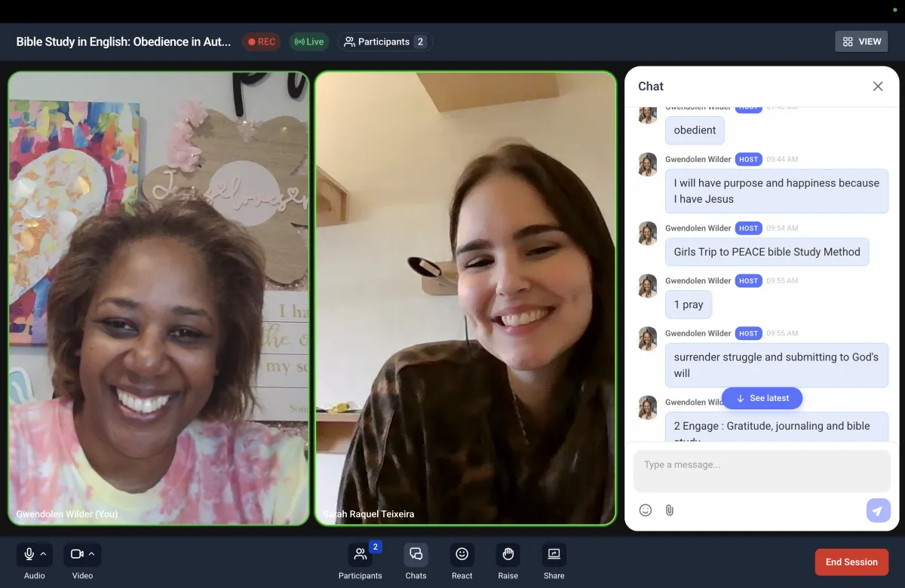Toggle the camera Video button
The image size is (905, 588).
[x=77, y=555]
